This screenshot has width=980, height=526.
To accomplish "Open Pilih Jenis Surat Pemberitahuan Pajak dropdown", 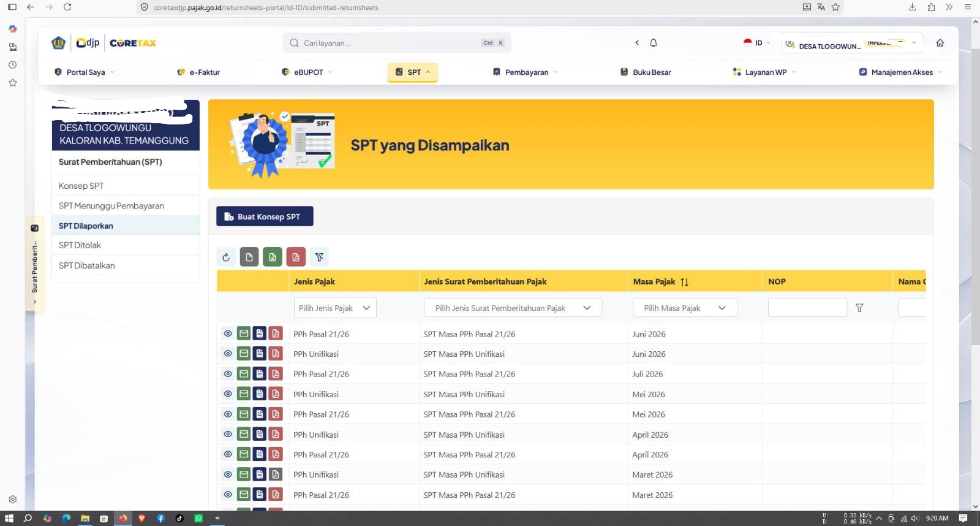I will (513, 308).
